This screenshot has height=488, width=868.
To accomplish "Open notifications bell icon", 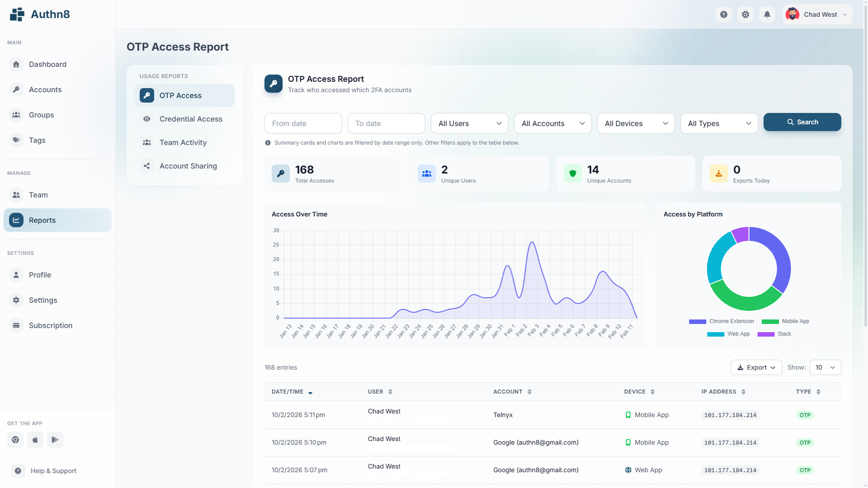I will point(767,14).
